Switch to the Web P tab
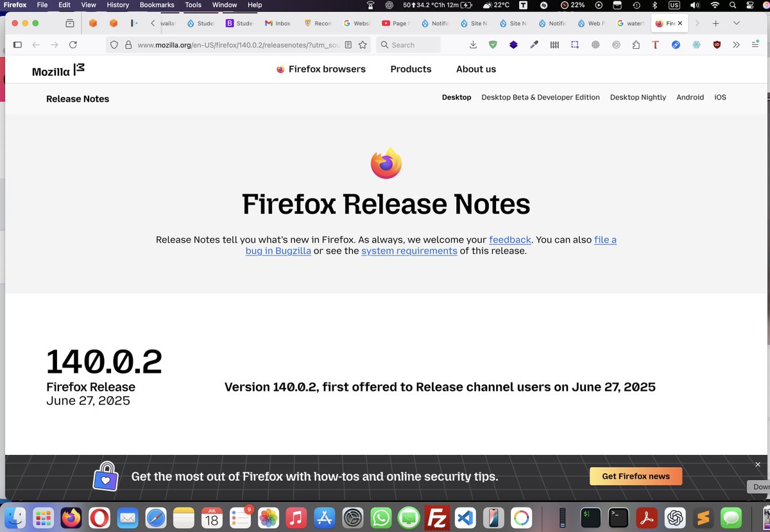Image resolution: width=770 pixels, height=532 pixels. point(591,23)
